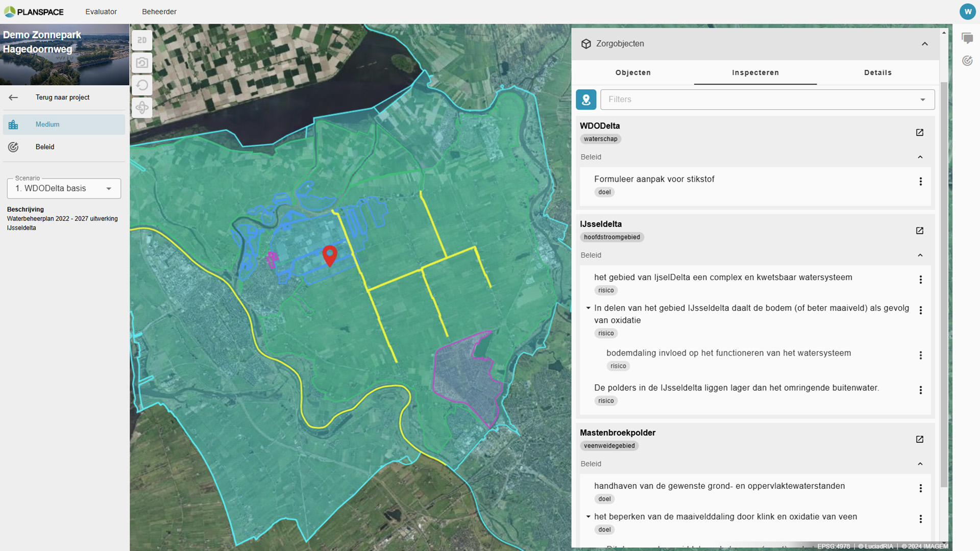Switch to the Objecten tab
The image size is (980, 551).
[633, 72]
